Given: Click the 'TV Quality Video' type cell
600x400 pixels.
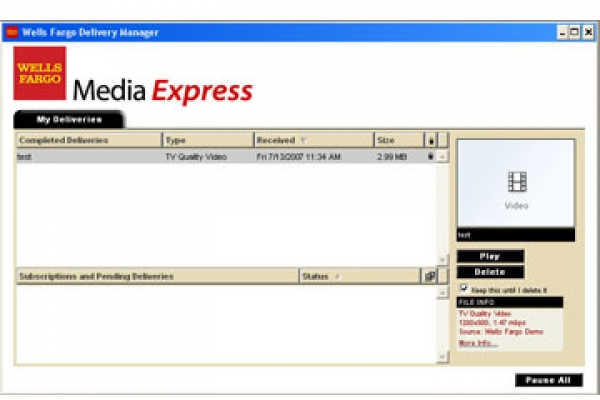Looking at the screenshot, I should pos(196,157).
